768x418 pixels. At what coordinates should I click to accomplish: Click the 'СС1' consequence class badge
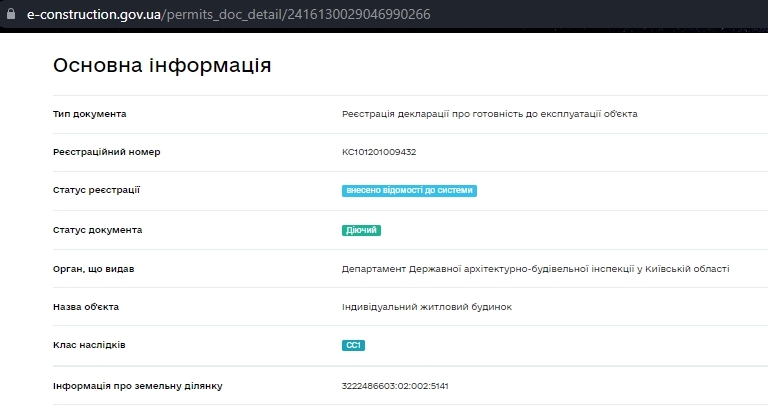[353, 345]
